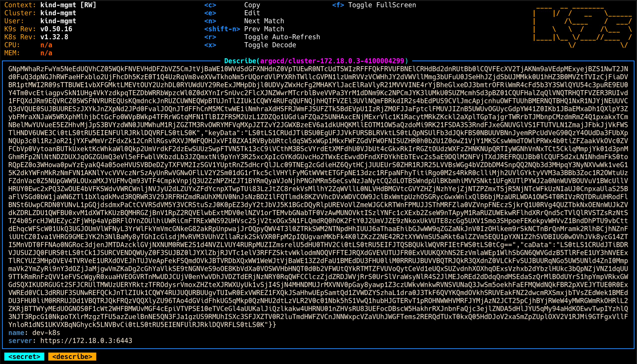The image size is (637, 364).
Task: Toggle Auto-Refresh via the <r> hint
Action: (x=210, y=37)
